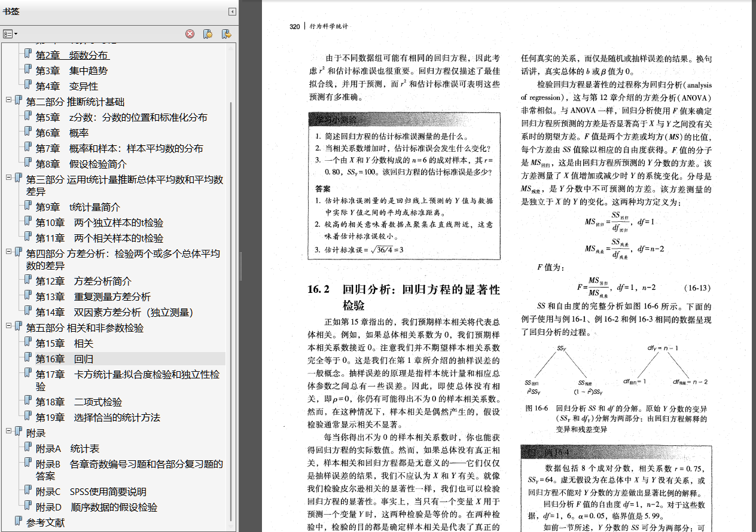Open bookmark 第2章 频数分布
Viewport: 756px width, 532px height.
(x=72, y=55)
